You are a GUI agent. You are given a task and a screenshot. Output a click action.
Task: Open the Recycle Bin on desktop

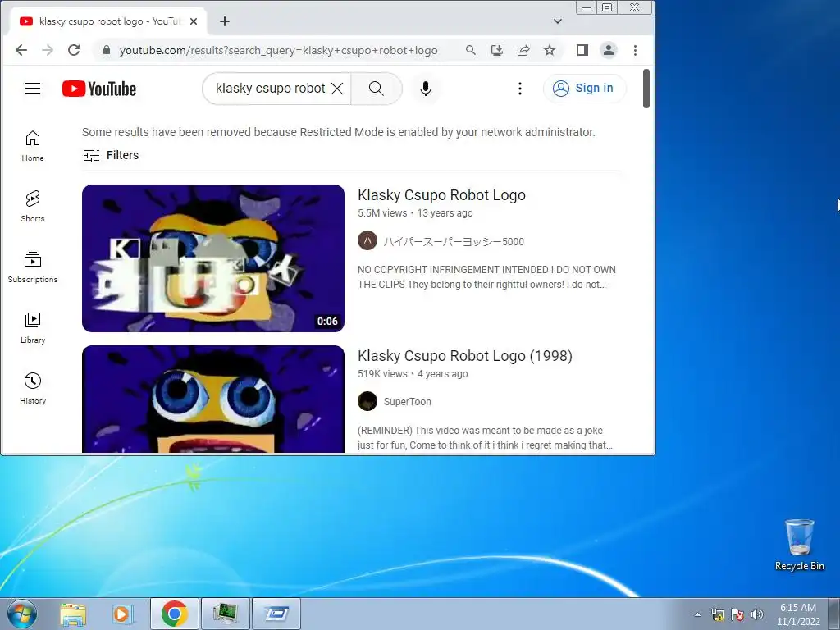(x=799, y=545)
